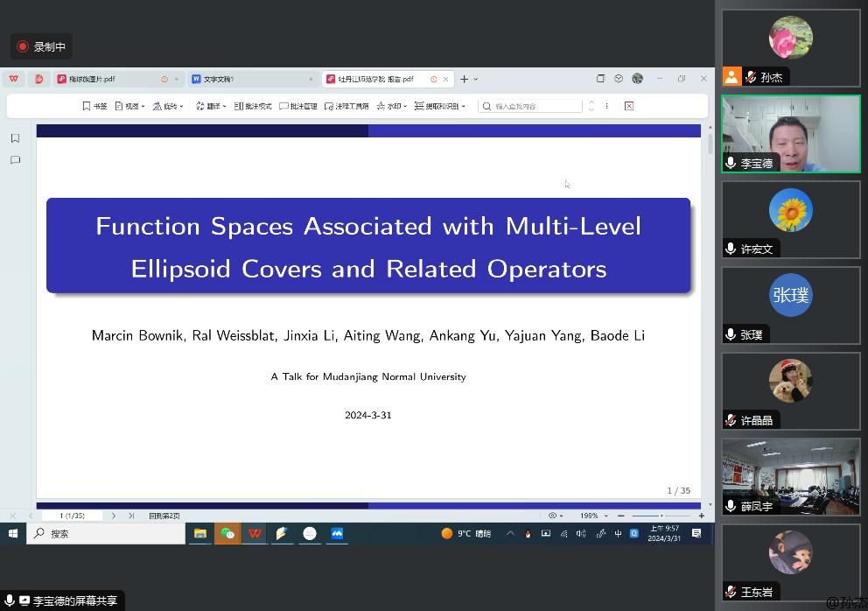Open WeChat from the taskbar
Screen dimensions: 868x611
point(227,533)
